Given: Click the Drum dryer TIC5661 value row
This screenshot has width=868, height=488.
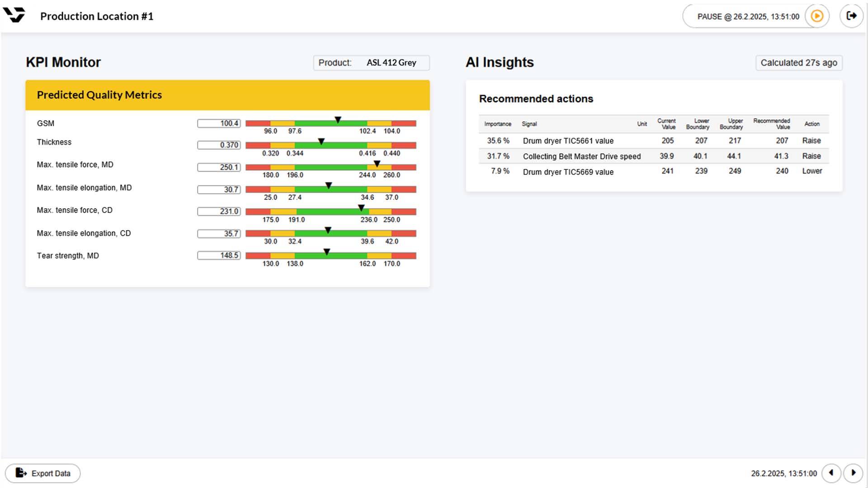Looking at the screenshot, I should (568, 141).
